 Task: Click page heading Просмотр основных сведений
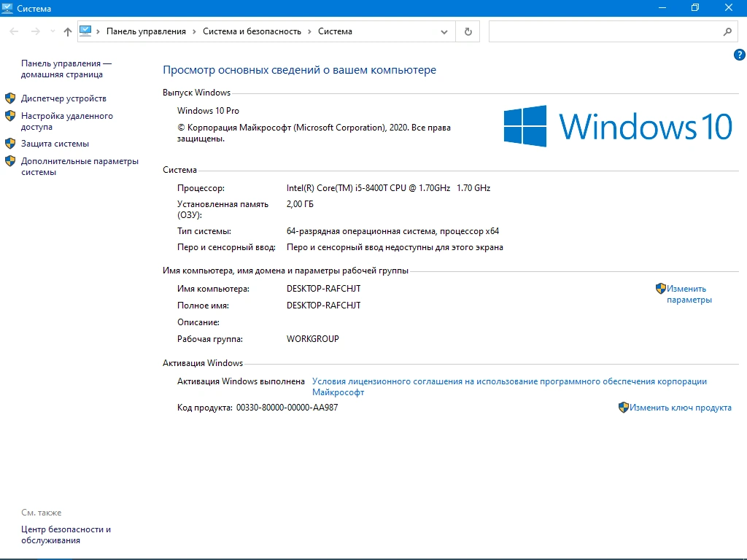point(299,70)
